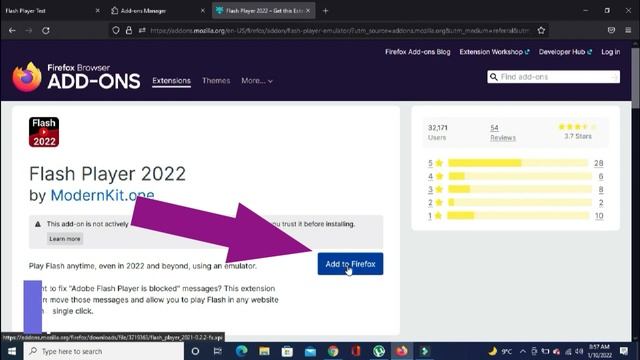
Task: Close the Flash Player Test tab
Action: [98, 11]
